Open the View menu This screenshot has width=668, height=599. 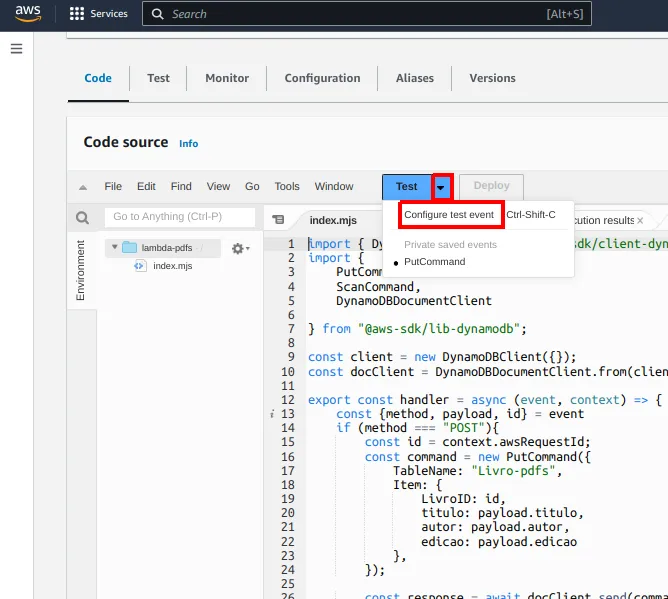click(x=218, y=187)
